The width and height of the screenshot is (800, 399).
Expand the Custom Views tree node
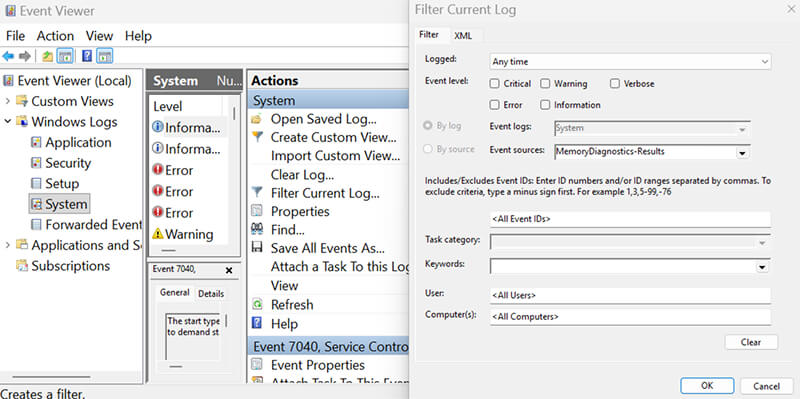tap(8, 102)
